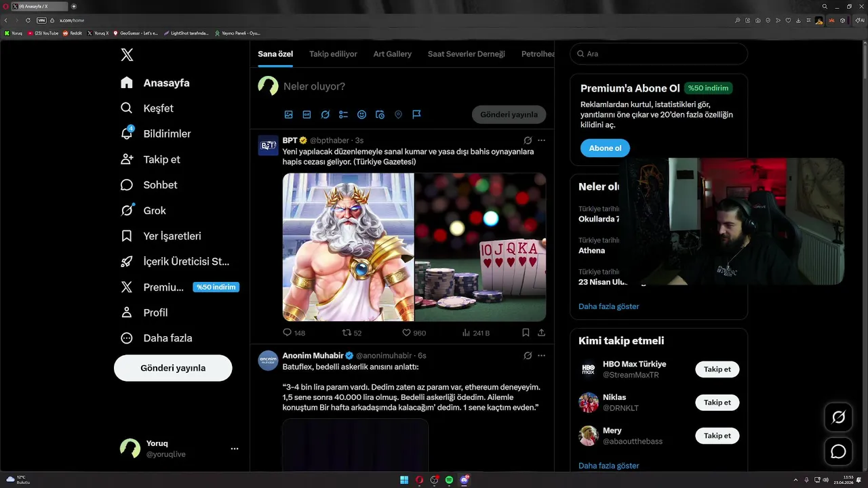Reply to the BPT post
This screenshot has width=868, height=488.
pos(294,333)
